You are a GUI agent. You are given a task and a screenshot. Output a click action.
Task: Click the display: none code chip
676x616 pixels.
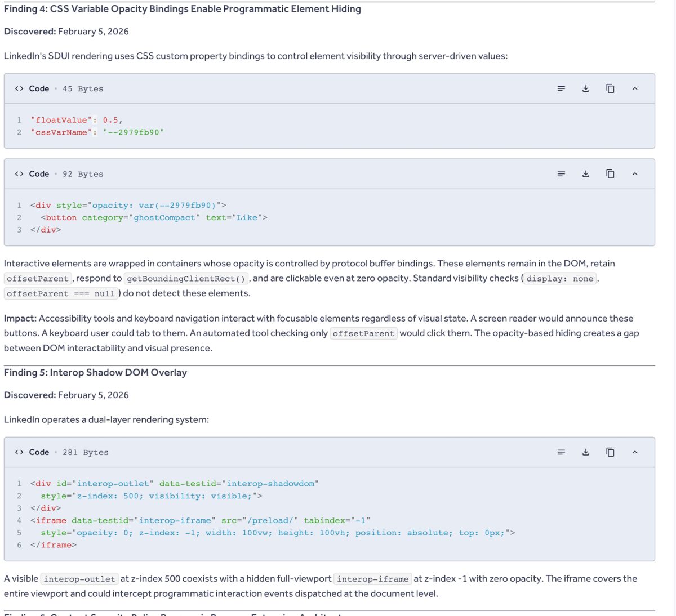tap(559, 278)
